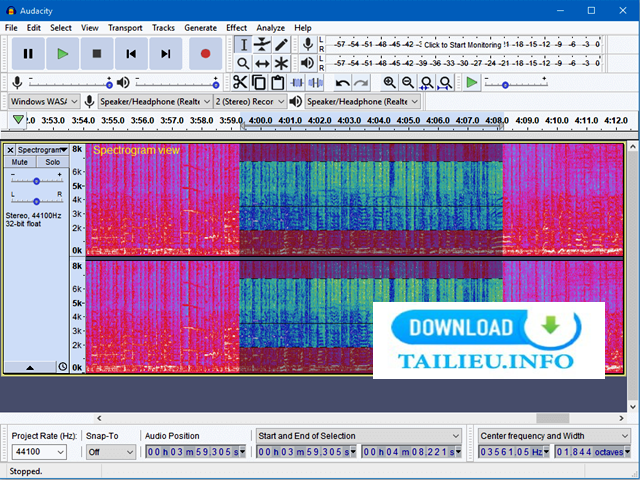The image size is (640, 480).
Task: Skip to end of track
Action: coord(165,54)
